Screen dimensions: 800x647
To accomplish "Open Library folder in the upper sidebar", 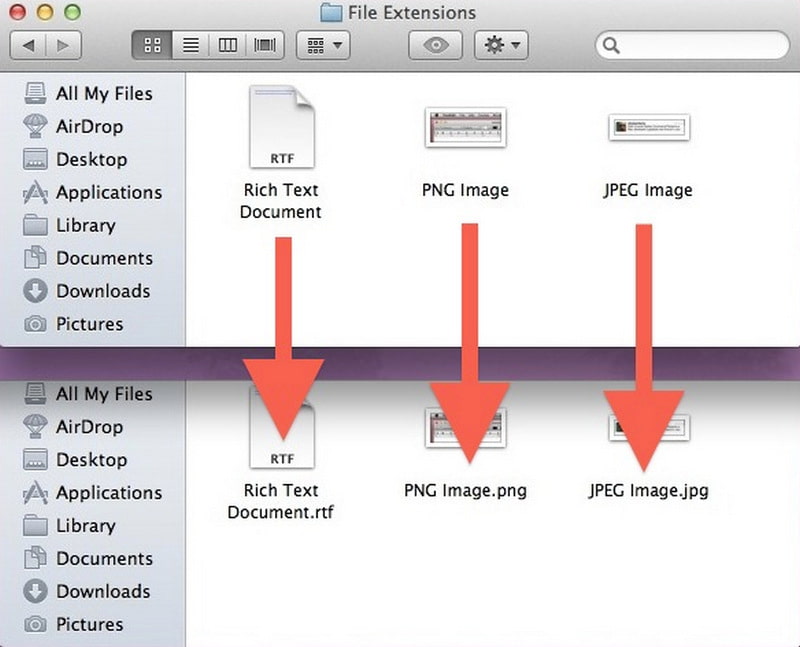I will pyautogui.click(x=69, y=225).
